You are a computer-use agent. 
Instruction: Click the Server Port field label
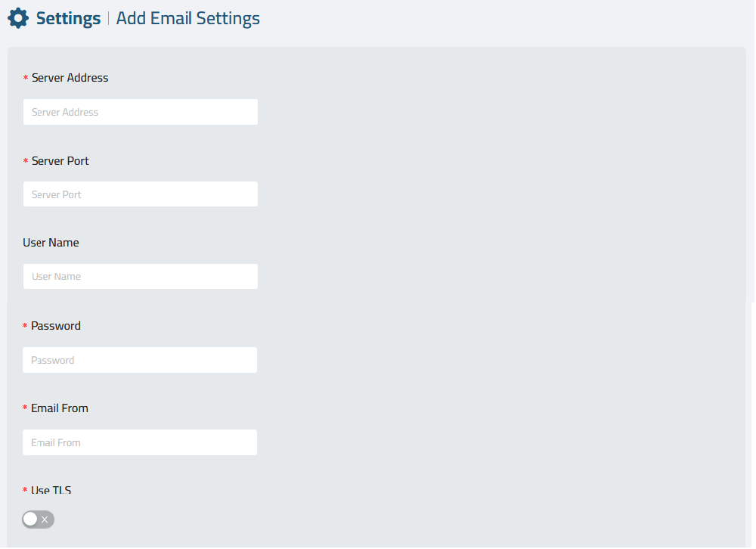[60, 160]
